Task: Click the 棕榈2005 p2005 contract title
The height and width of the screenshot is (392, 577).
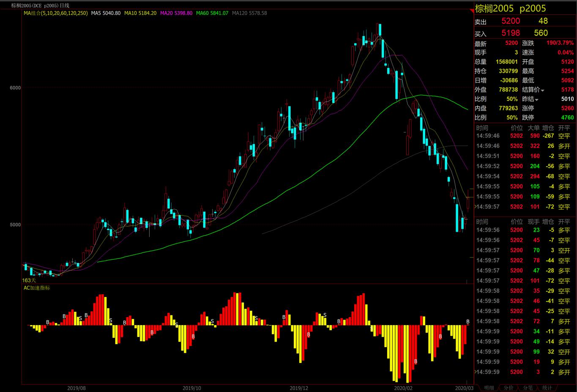Action: click(510, 8)
